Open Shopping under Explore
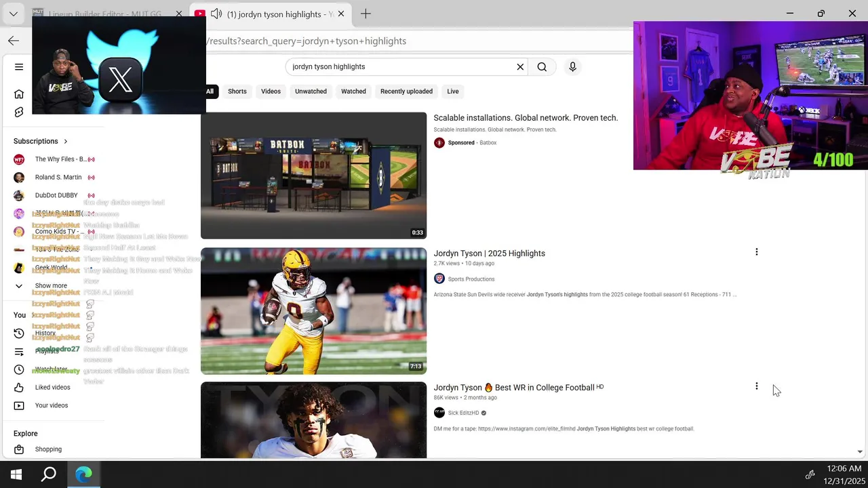The width and height of the screenshot is (868, 488). tap(48, 449)
